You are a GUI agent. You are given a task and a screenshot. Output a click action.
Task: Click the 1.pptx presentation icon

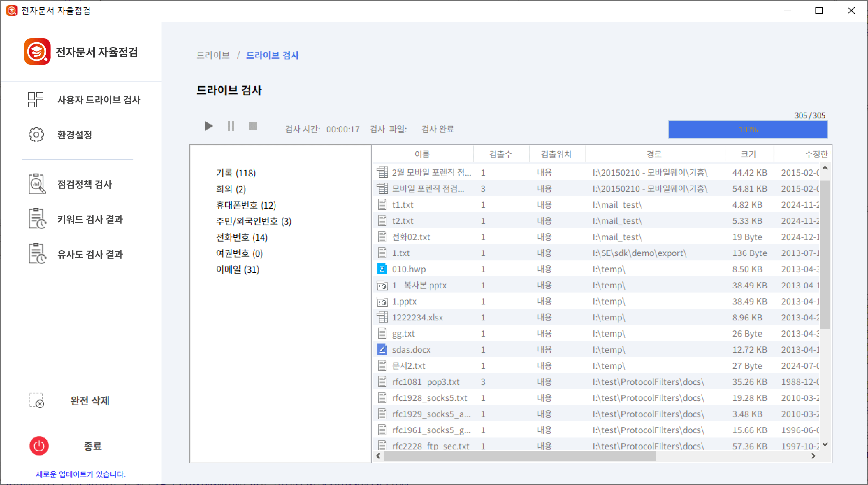click(x=382, y=301)
